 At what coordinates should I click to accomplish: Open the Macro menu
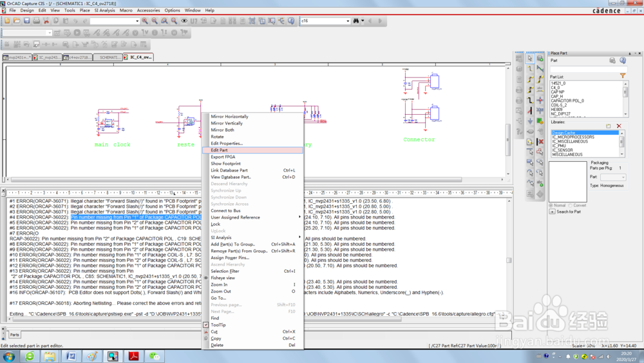[x=126, y=10]
